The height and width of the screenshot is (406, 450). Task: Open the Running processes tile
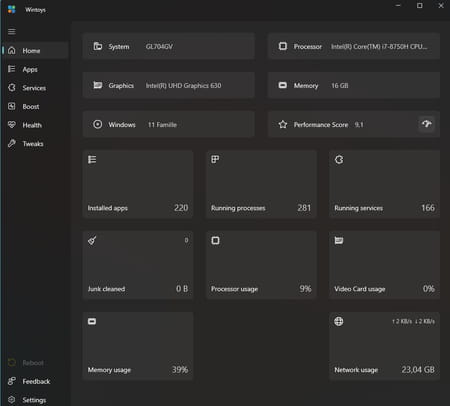pyautogui.click(x=261, y=184)
